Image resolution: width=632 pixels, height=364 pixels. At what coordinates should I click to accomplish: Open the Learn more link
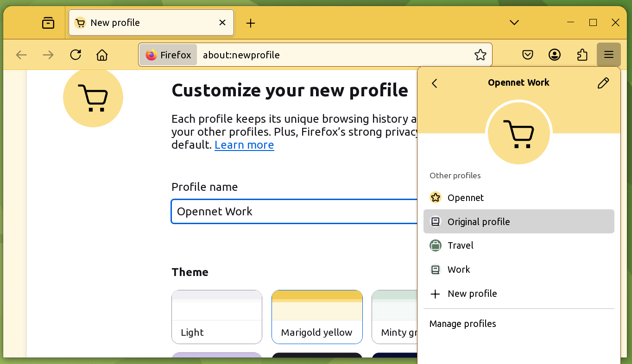click(244, 145)
